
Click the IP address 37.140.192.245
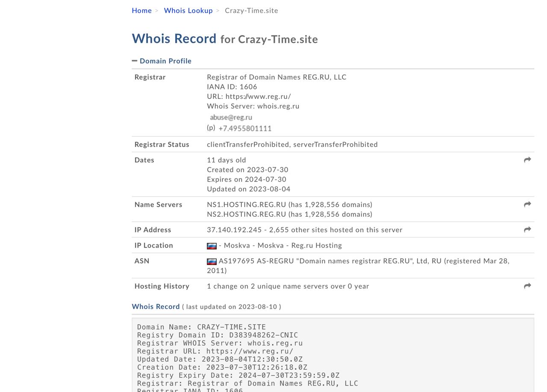click(x=234, y=230)
